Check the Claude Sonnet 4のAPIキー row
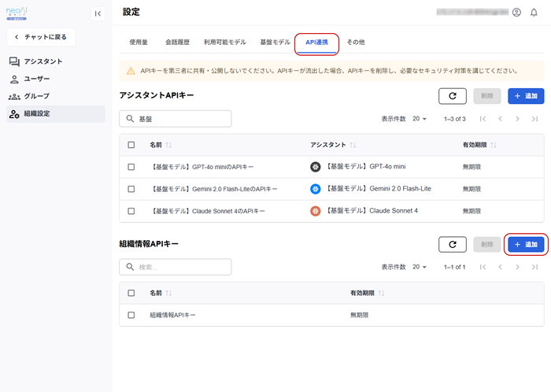 [x=131, y=211]
